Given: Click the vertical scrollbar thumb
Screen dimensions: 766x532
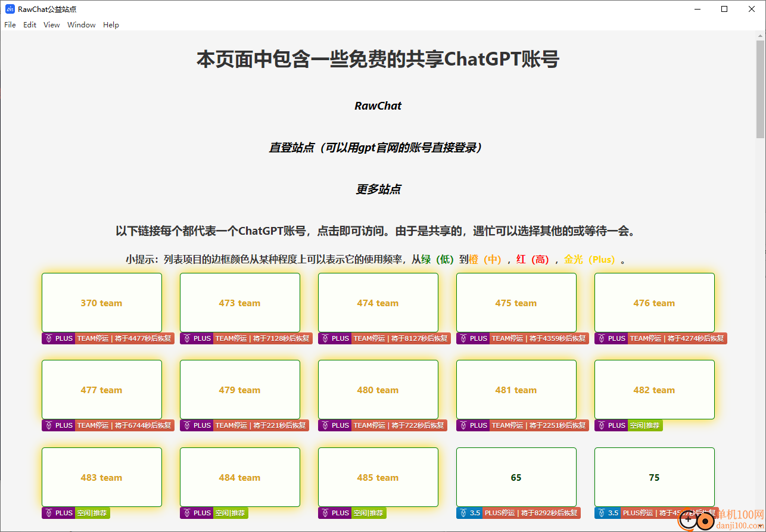Looking at the screenshot, I should pos(761,89).
